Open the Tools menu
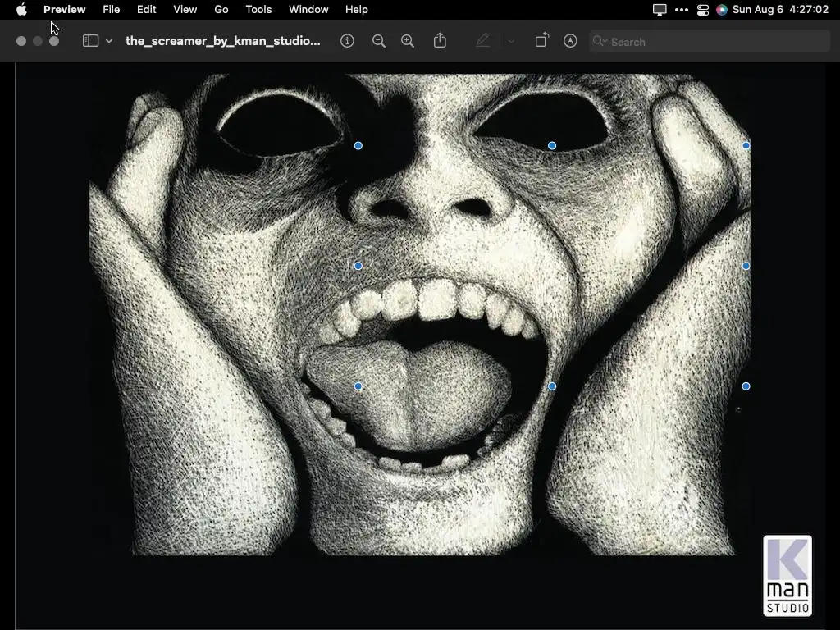840x630 pixels. tap(258, 9)
